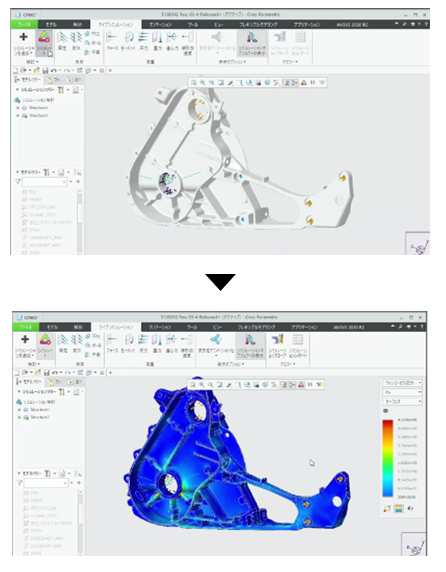Image resolution: width=446 pixels, height=572 pixels.
Task: Select 固定 fixed constraint in stress-plot window
Action: pyautogui.click(x=63, y=340)
